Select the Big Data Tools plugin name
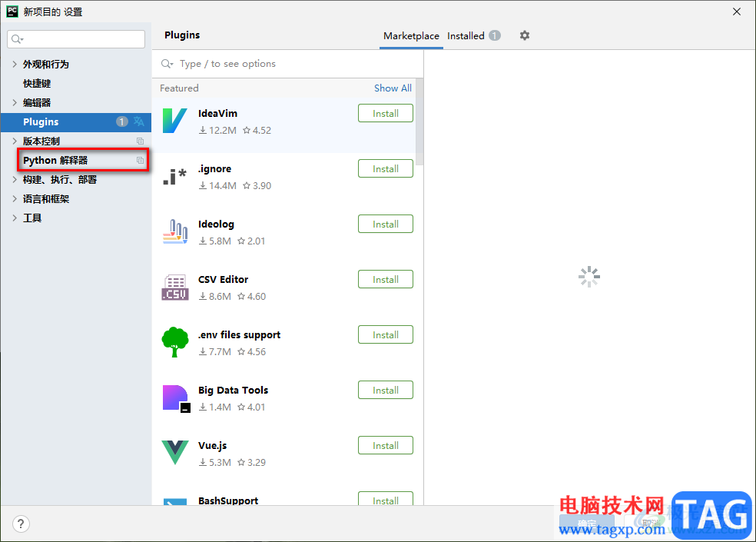 click(x=233, y=390)
